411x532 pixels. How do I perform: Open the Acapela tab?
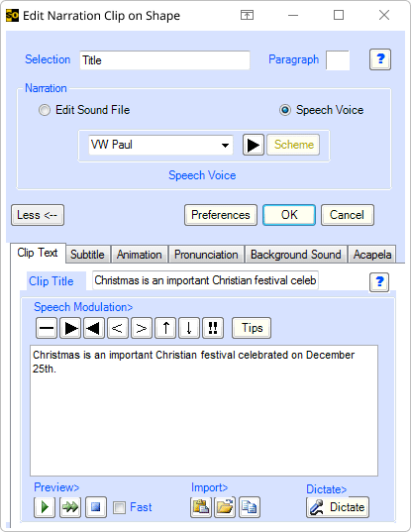click(372, 255)
